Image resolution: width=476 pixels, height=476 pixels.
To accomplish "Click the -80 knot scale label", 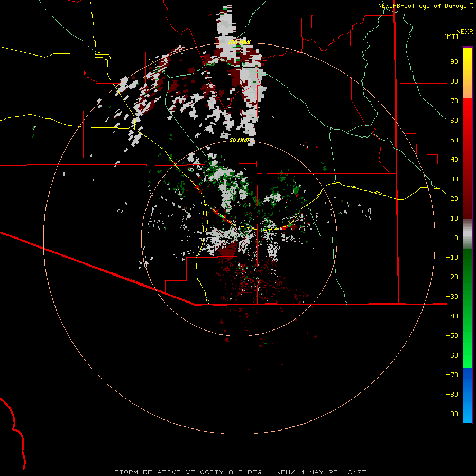I will [x=452, y=395].
